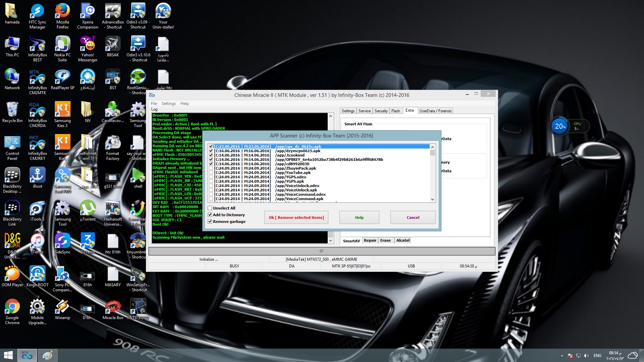Launch Google Chrome desktop icon
The height and width of the screenshot is (362, 644).
point(12,311)
